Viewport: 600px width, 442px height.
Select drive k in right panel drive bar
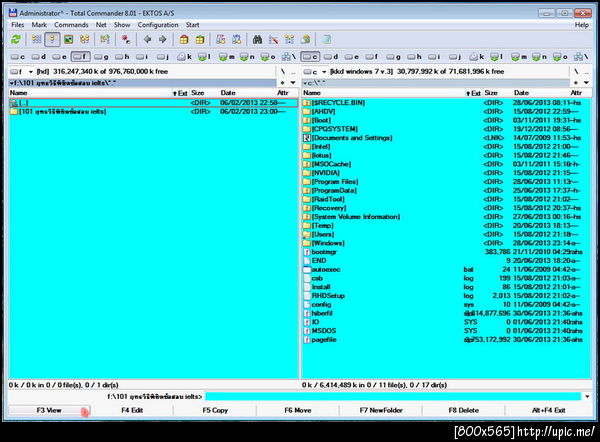point(477,57)
